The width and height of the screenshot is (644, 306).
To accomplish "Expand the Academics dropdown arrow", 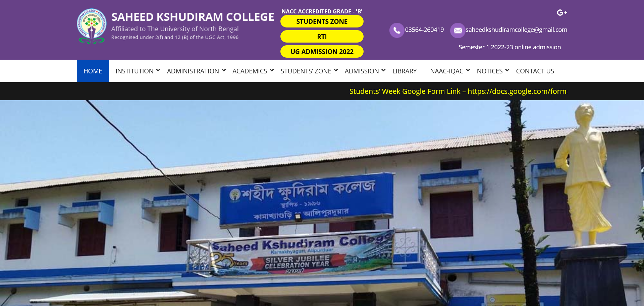I will pyautogui.click(x=272, y=70).
